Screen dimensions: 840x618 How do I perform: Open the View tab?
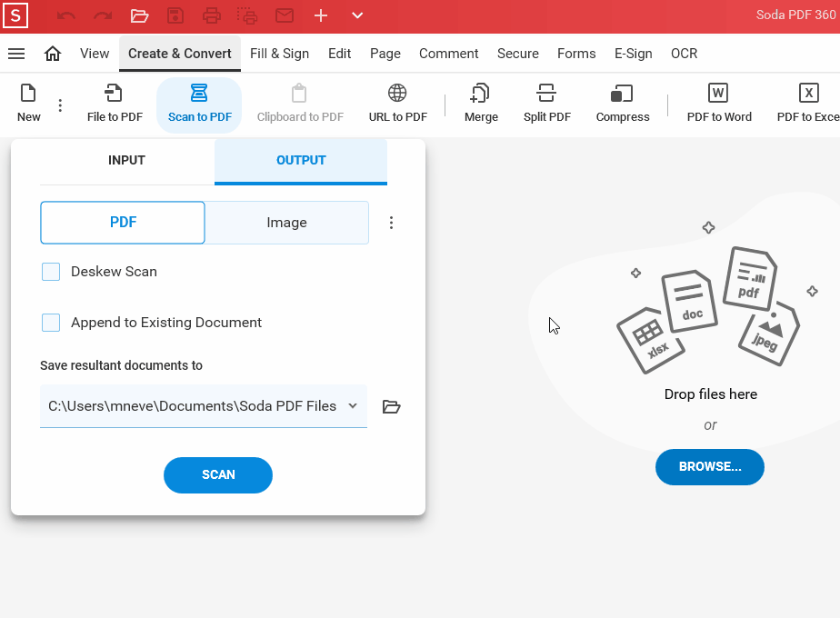95,54
